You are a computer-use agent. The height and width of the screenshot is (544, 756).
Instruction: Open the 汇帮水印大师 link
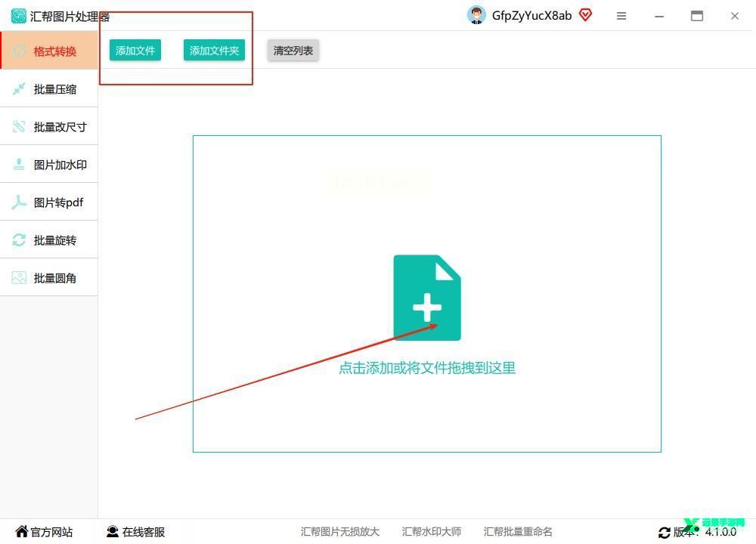point(432,531)
